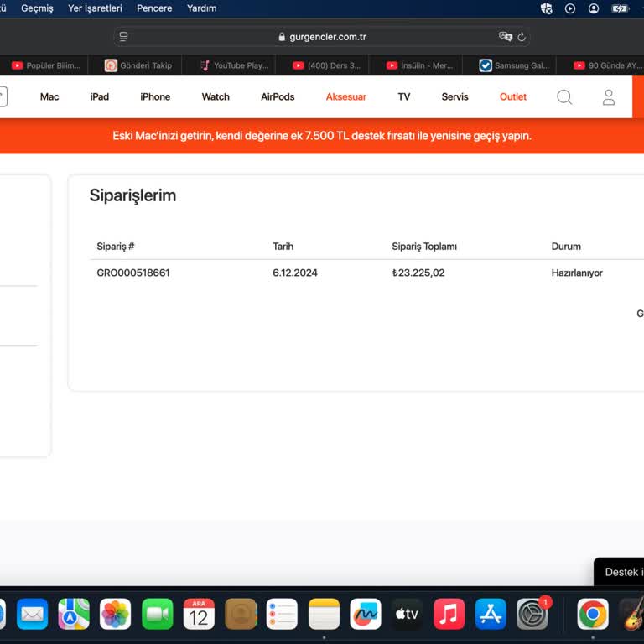This screenshot has width=644, height=644.
Task: Open order number GRO000518661
Action: pos(133,273)
